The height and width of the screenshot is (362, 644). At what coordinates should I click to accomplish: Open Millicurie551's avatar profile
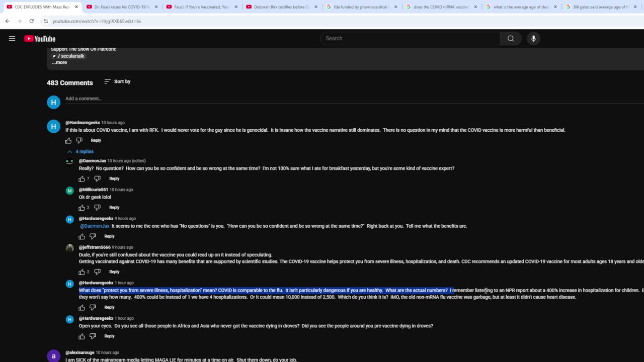pos(70,191)
